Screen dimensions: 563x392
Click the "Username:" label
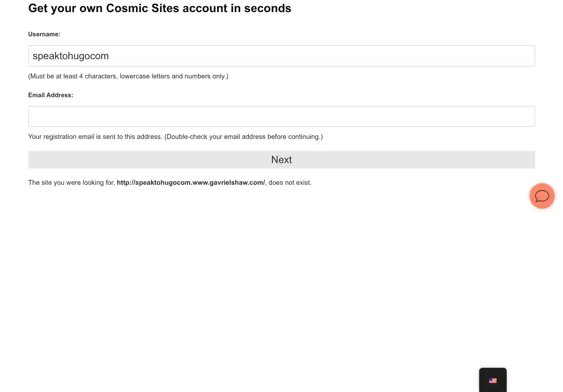pos(44,34)
